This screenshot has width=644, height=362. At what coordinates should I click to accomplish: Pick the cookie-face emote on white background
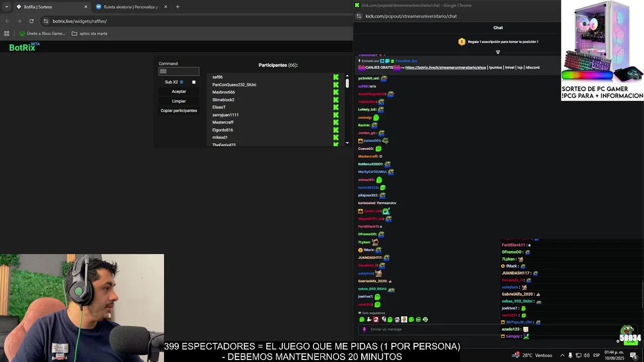(404, 320)
